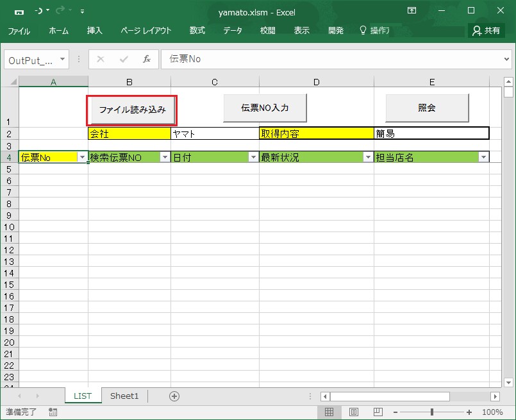Viewport: 516px width, 420px height.
Task: Select column D header
Action: pos(316,82)
